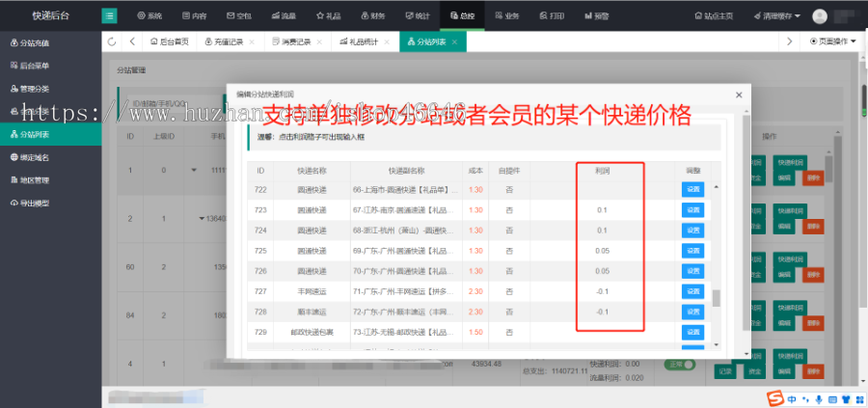Click the Sogou microphone voice icon
Screen dimensions: 868x408
819,398
